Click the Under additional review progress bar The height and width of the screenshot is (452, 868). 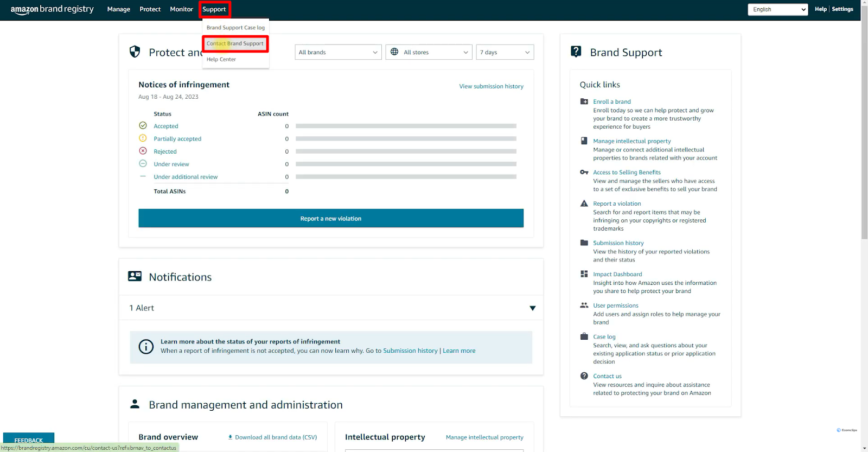pyautogui.click(x=406, y=177)
